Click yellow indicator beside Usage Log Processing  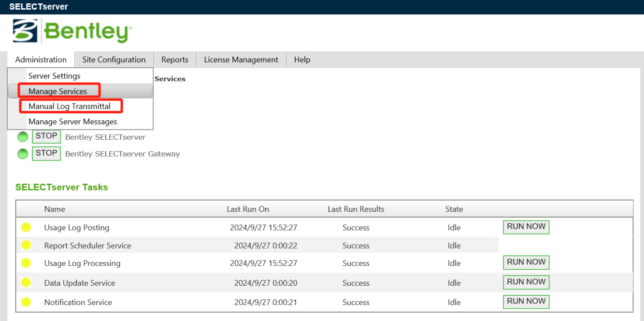pos(26,263)
